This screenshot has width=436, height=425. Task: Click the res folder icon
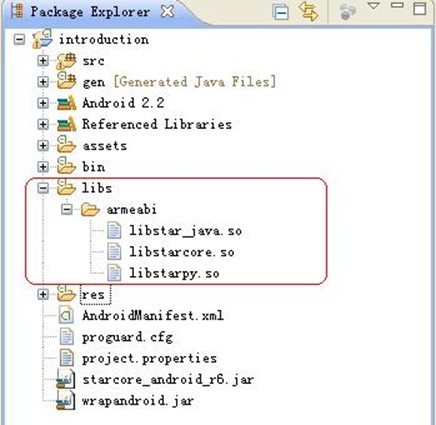coord(66,294)
